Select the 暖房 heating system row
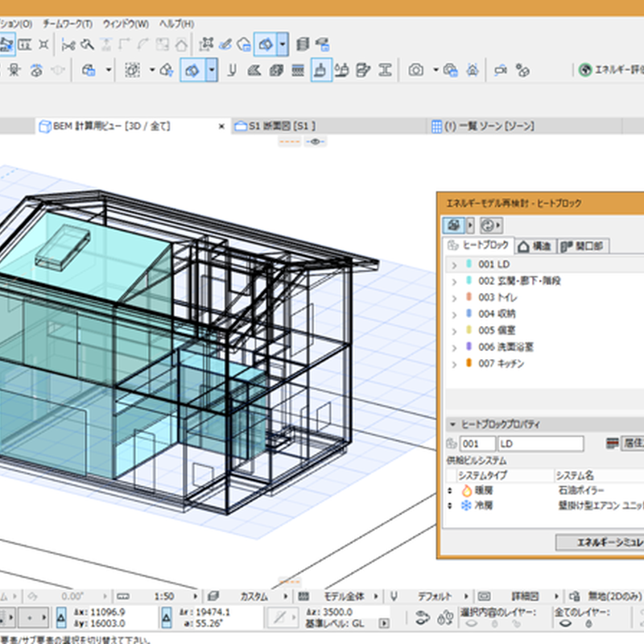Viewport: 644px width, 644px height. pyautogui.click(x=545, y=490)
